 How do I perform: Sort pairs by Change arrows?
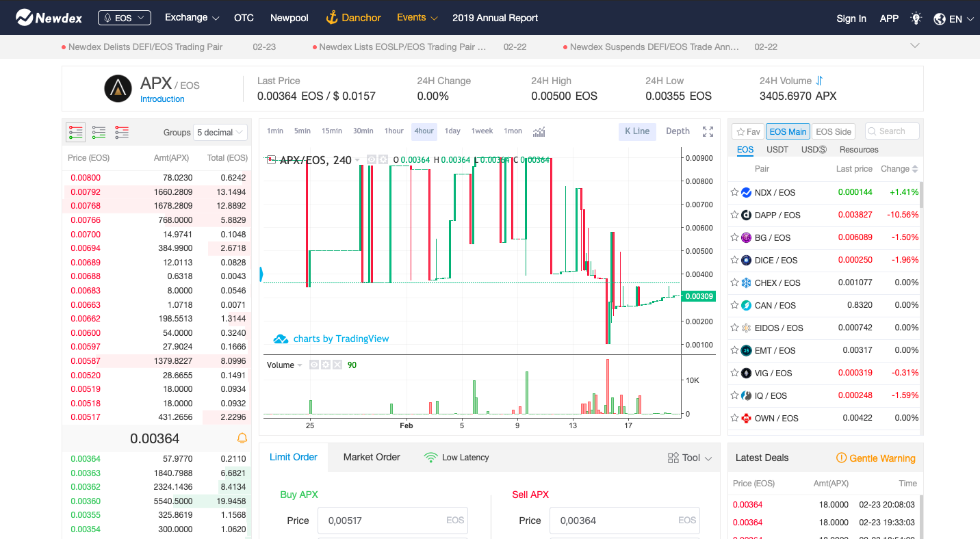(x=915, y=169)
